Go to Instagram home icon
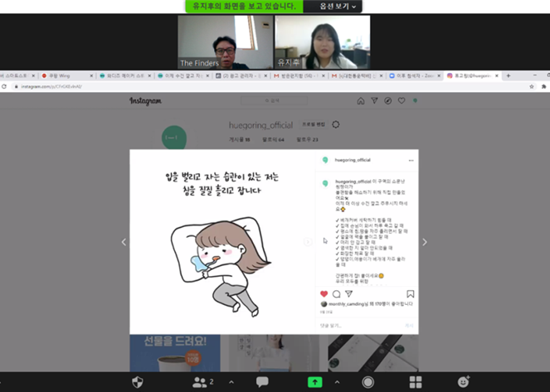Viewport: 550px width, 392px height. pos(361,101)
